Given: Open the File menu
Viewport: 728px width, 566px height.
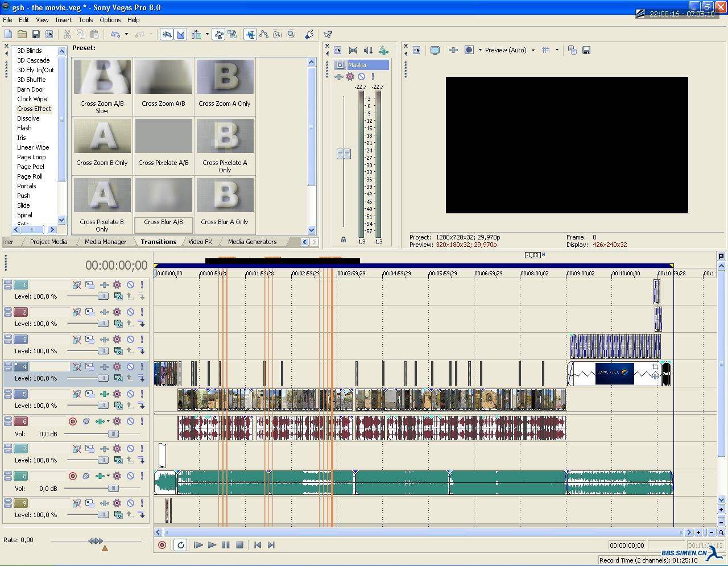Looking at the screenshot, I should tap(7, 20).
